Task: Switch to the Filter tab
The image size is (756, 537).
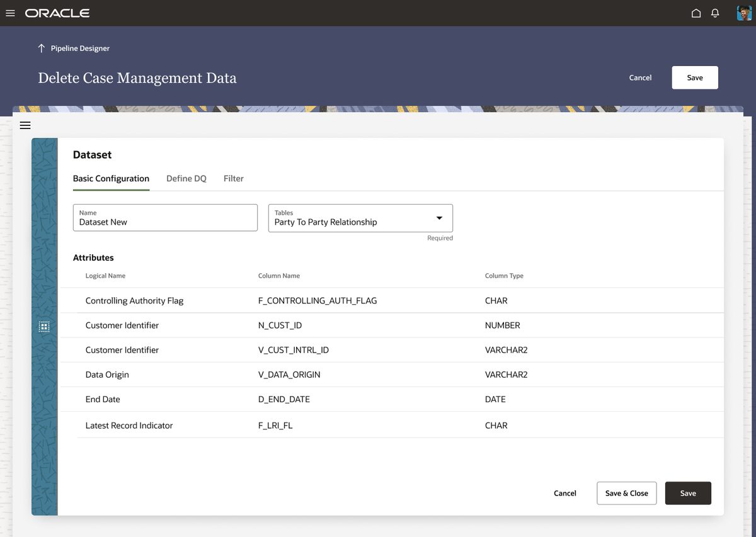Action: [x=234, y=179]
